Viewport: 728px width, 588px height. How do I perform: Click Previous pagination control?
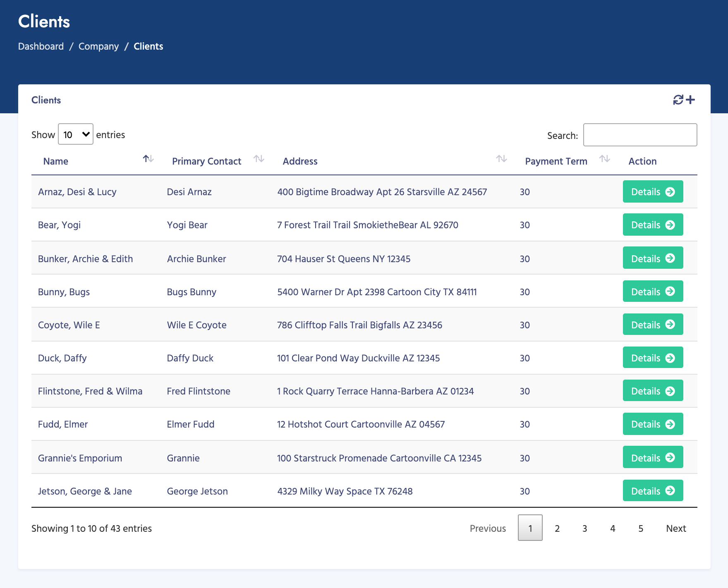coord(488,528)
